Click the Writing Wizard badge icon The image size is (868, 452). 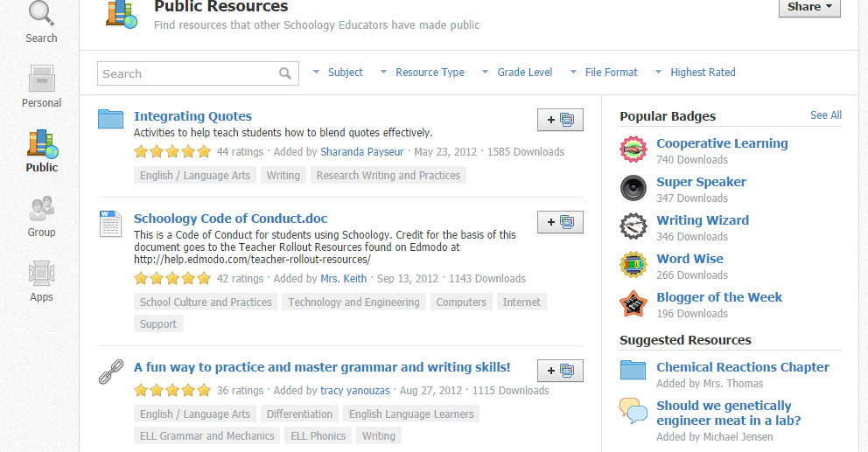point(633,226)
